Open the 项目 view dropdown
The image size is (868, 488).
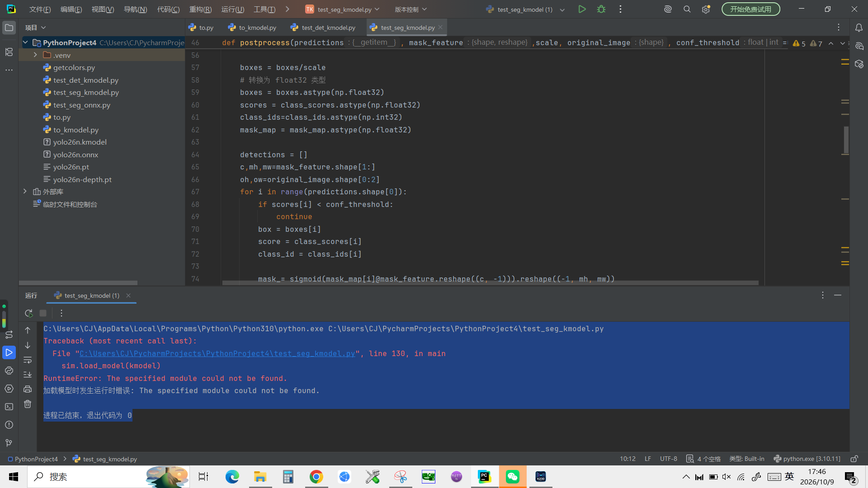[36, 28]
